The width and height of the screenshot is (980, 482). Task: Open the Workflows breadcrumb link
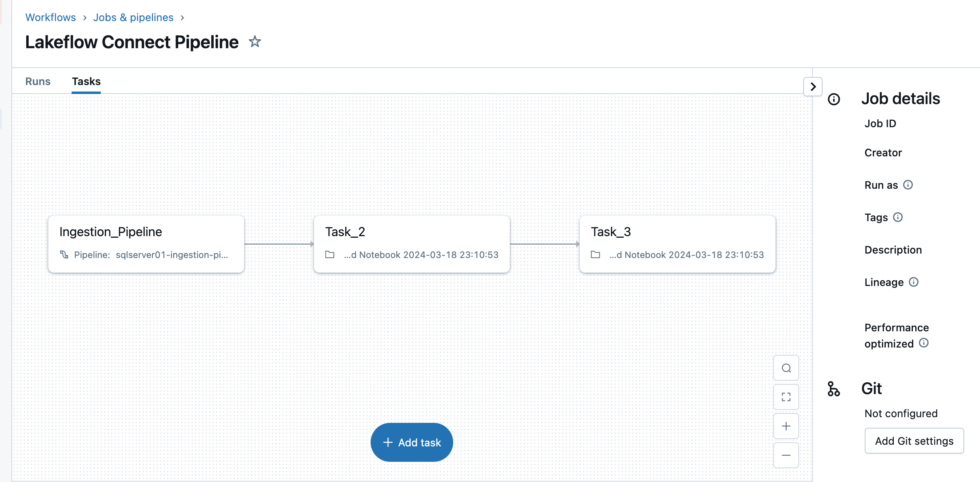(x=51, y=17)
